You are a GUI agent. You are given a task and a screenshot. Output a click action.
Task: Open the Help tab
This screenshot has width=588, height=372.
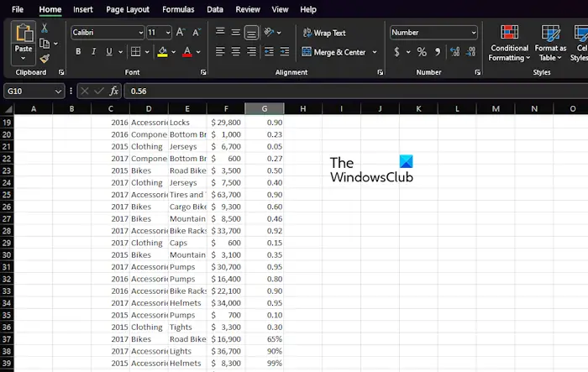pyautogui.click(x=308, y=9)
